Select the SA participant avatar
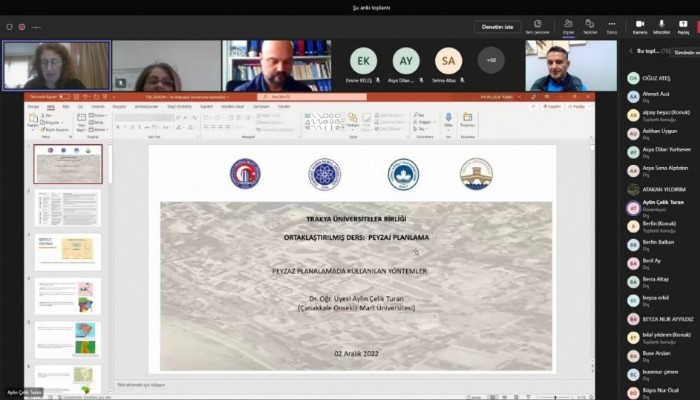The image size is (700, 400). pos(448,61)
